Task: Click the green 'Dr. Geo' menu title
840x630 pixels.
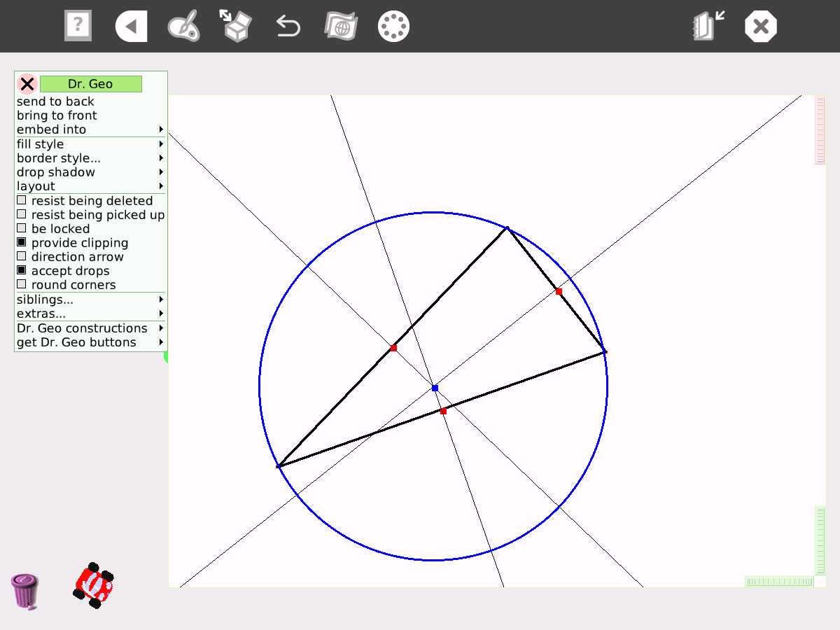Action: (90, 84)
